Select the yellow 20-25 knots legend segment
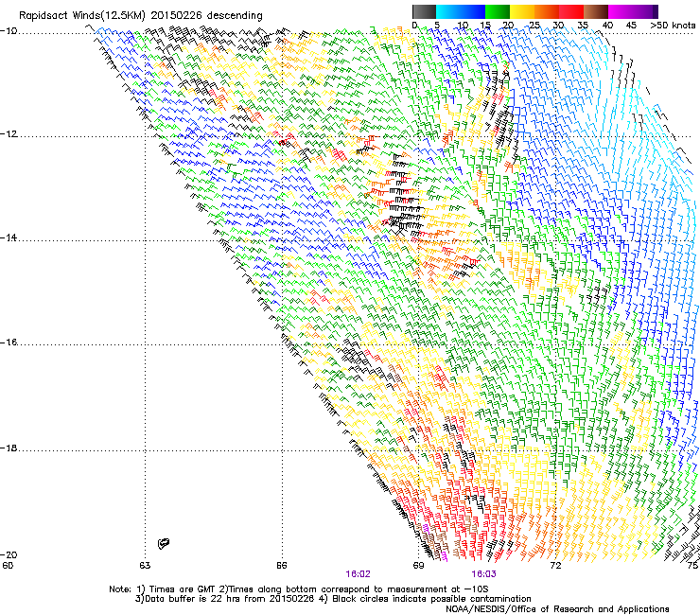 click(522, 11)
